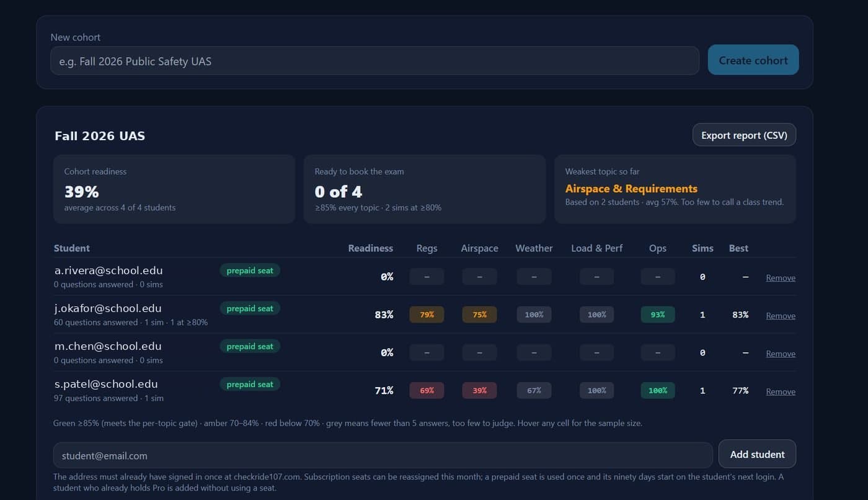
Task: Click the prepaid seat badge for a.rivera
Action: click(250, 270)
